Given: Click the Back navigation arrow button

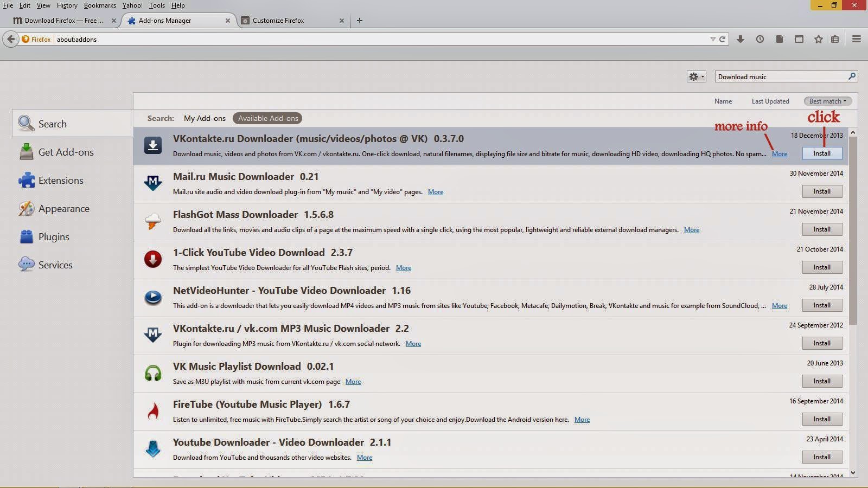Looking at the screenshot, I should (x=11, y=39).
